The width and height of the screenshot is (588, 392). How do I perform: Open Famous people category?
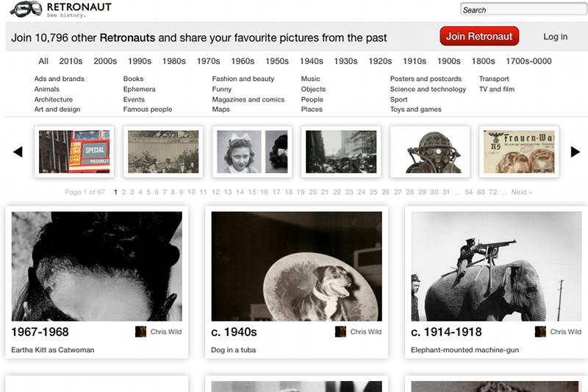[x=148, y=109]
